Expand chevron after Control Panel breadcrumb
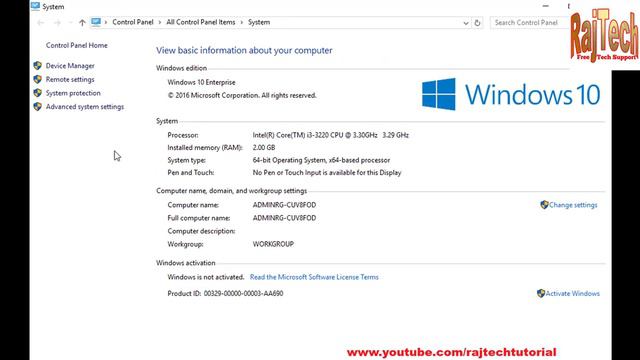640x360 pixels. [160, 22]
